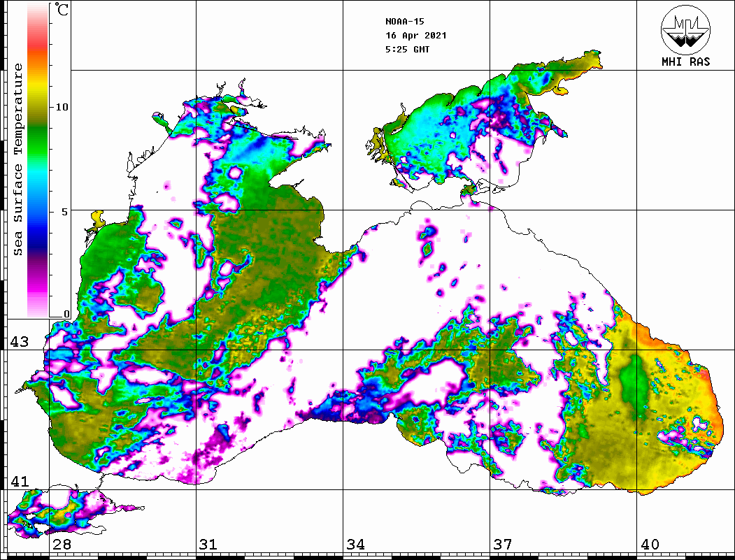Click the 'MHI RAS' label text

click(685, 62)
